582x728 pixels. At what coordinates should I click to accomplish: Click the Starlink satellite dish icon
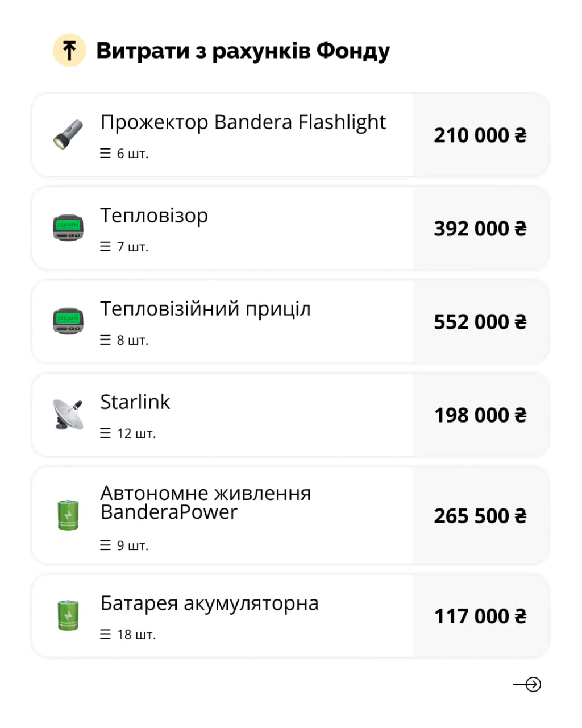[x=68, y=414]
